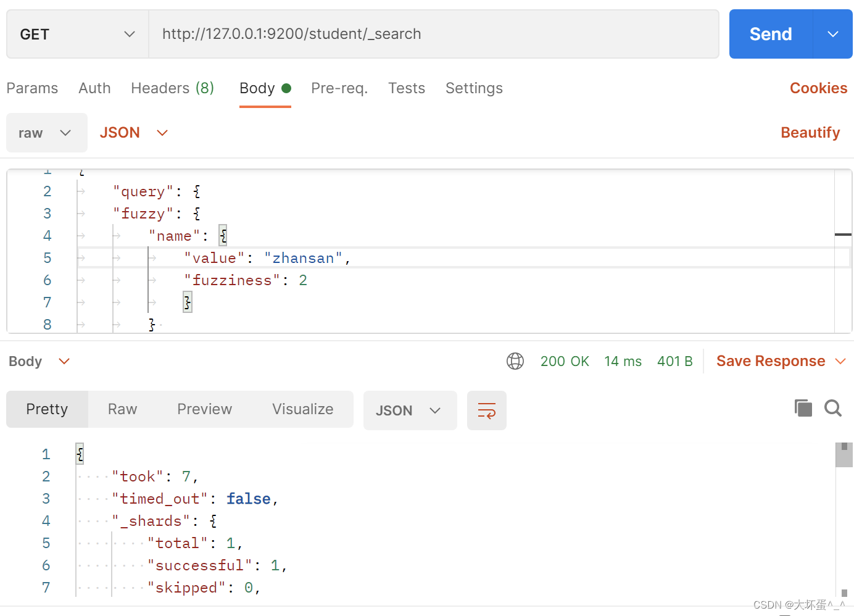Click the 200 OK status text
Image resolution: width=854 pixels, height=616 pixels.
[565, 361]
